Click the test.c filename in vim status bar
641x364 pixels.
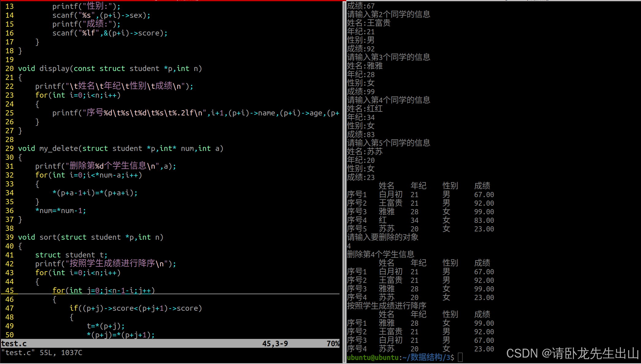point(14,343)
